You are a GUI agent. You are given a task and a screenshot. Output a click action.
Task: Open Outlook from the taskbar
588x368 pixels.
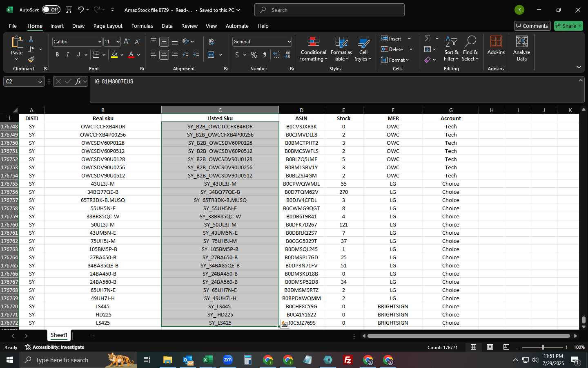point(188,360)
